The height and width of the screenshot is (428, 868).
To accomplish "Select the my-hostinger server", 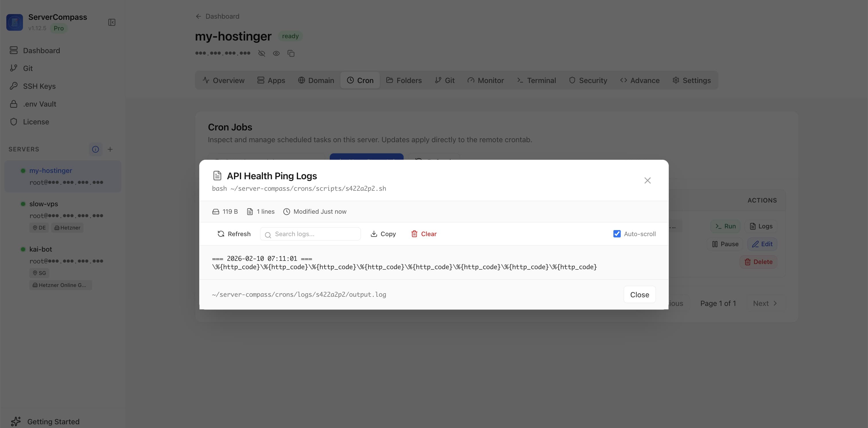I will (63, 176).
